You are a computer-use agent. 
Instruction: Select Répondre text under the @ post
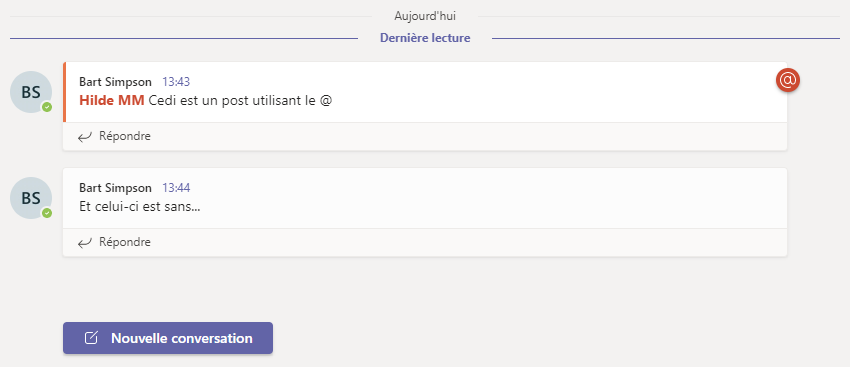coord(125,136)
